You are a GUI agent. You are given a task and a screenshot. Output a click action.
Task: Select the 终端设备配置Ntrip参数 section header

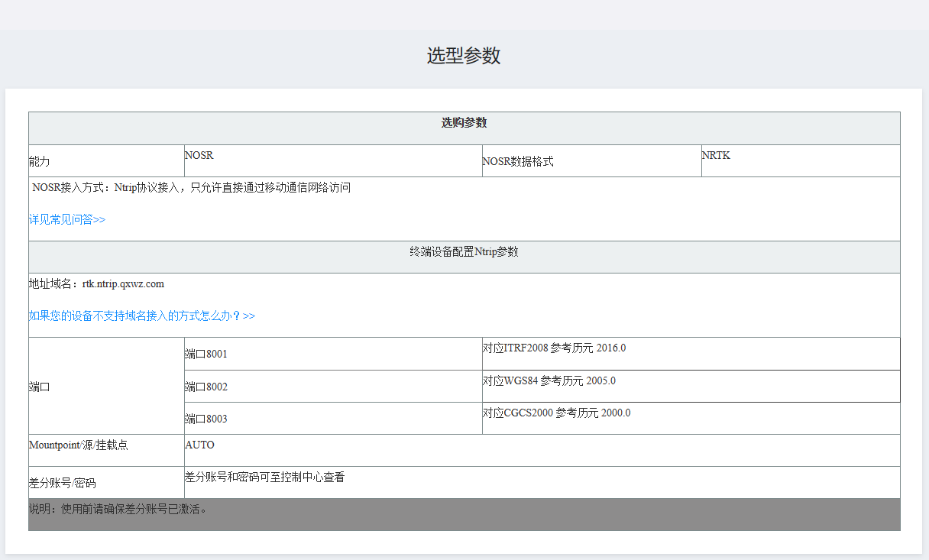click(x=464, y=251)
